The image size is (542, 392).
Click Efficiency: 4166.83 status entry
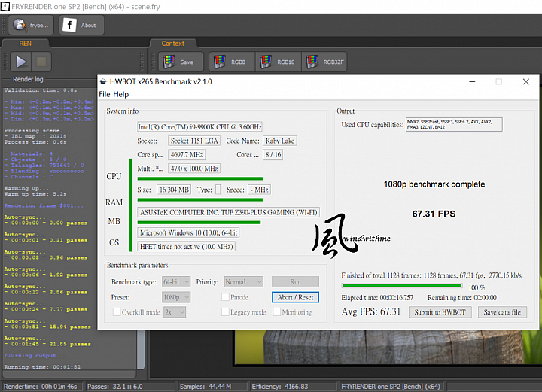coord(279,387)
